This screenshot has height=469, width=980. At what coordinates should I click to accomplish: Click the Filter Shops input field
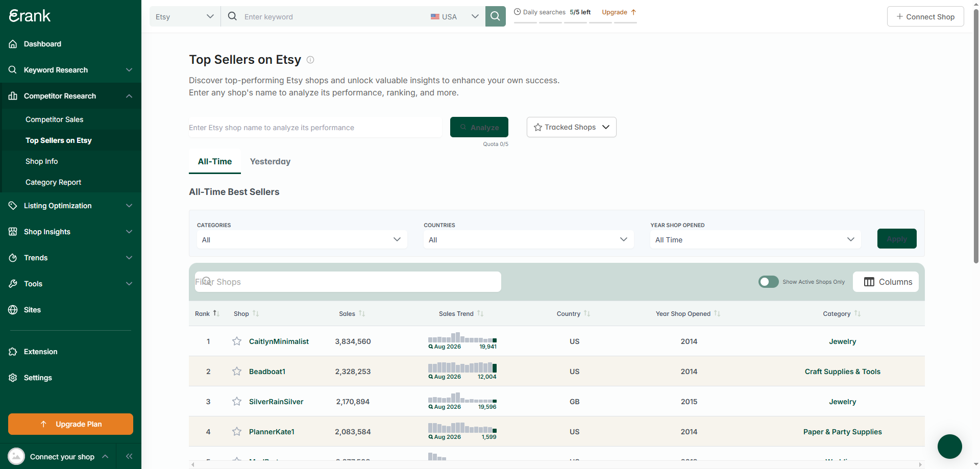[348, 282]
